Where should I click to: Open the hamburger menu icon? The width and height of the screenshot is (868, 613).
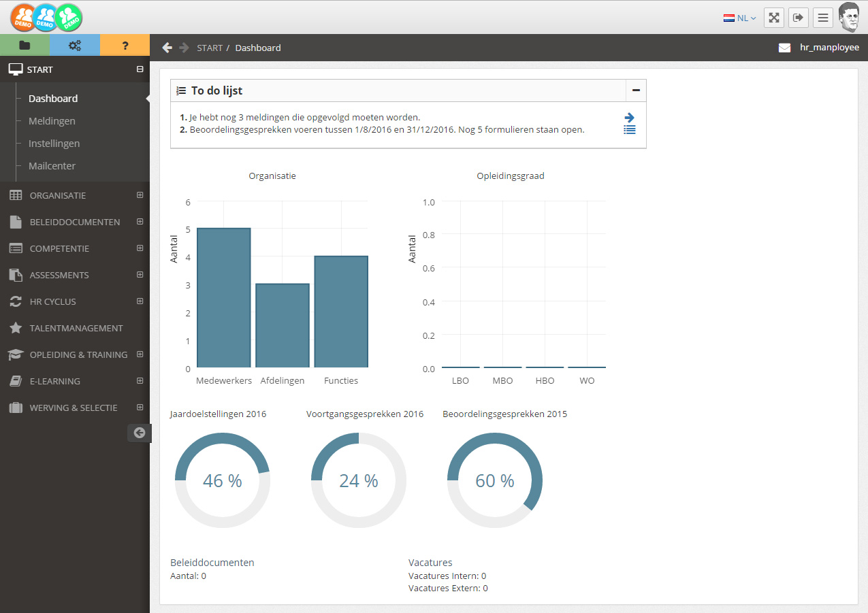click(823, 18)
